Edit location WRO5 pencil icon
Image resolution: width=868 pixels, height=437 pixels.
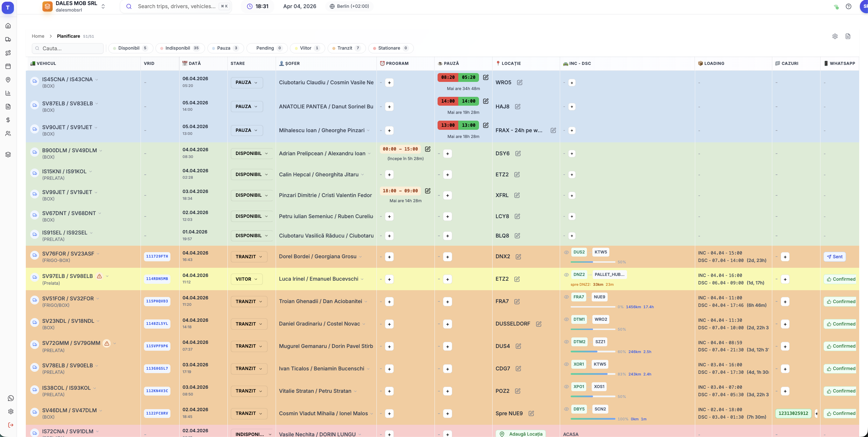tap(519, 82)
